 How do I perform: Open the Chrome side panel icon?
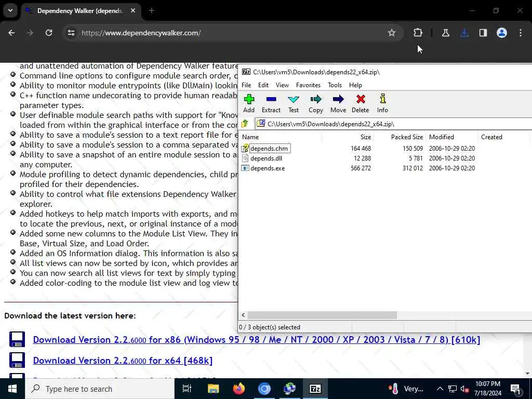click(483, 33)
